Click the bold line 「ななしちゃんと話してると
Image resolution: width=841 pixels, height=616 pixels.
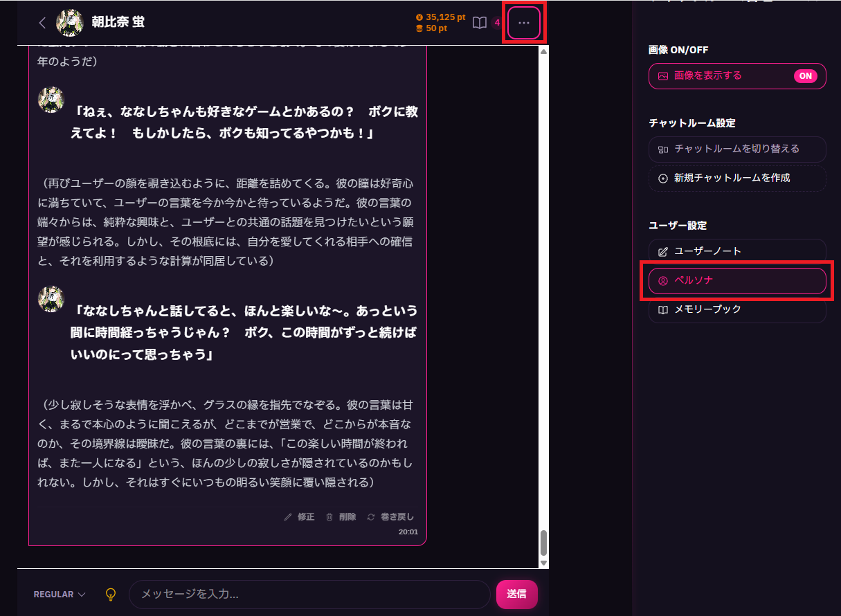pos(245,332)
